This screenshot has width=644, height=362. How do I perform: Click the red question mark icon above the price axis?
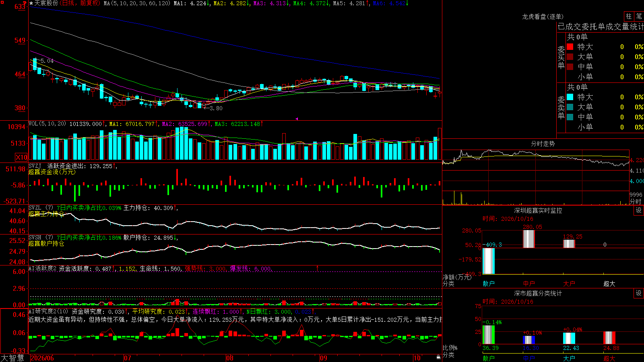(x=25, y=3)
